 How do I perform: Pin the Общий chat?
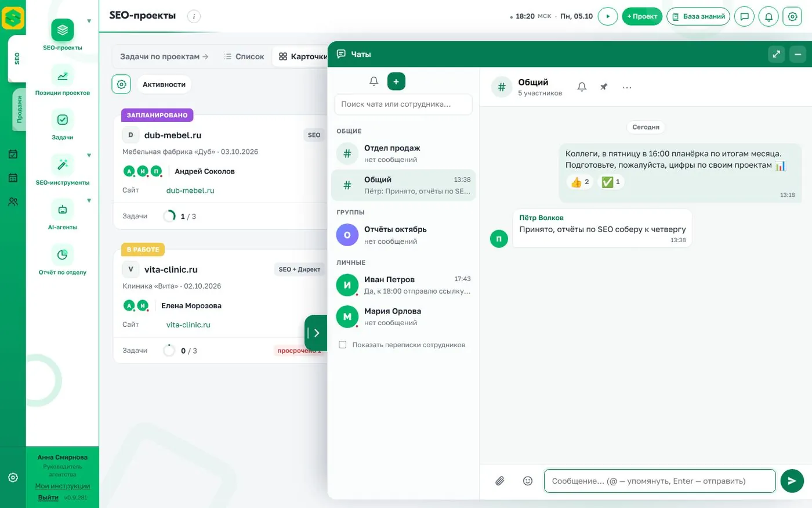(604, 87)
